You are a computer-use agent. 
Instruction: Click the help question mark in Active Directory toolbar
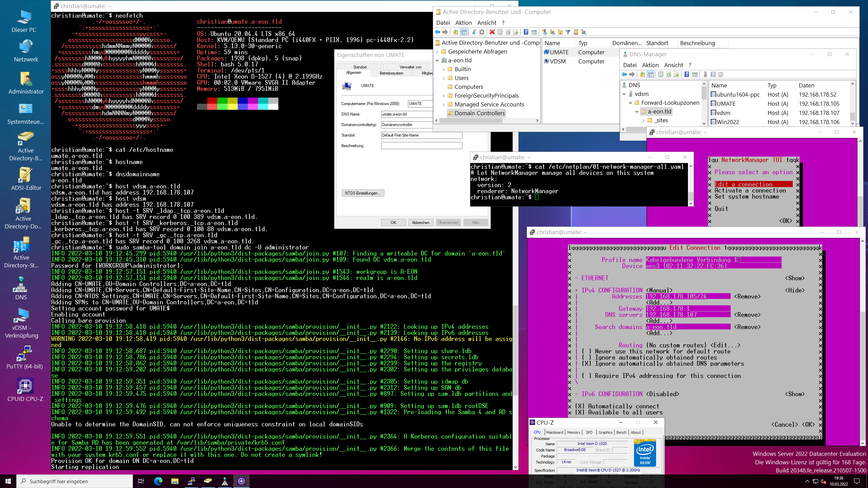pos(526,32)
